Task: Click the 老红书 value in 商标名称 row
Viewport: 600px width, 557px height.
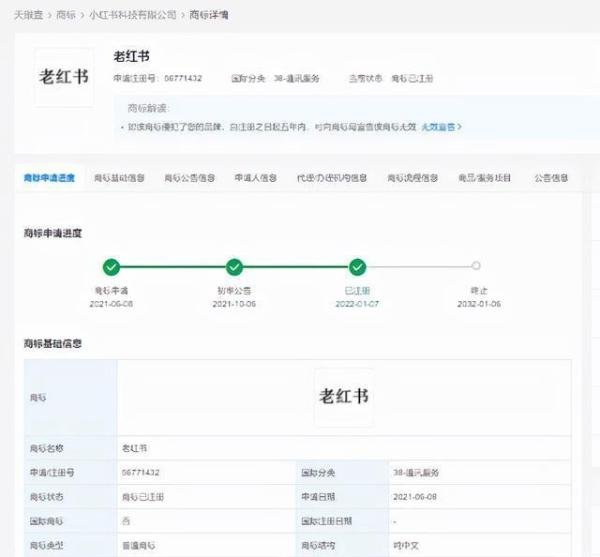Action: (x=134, y=448)
